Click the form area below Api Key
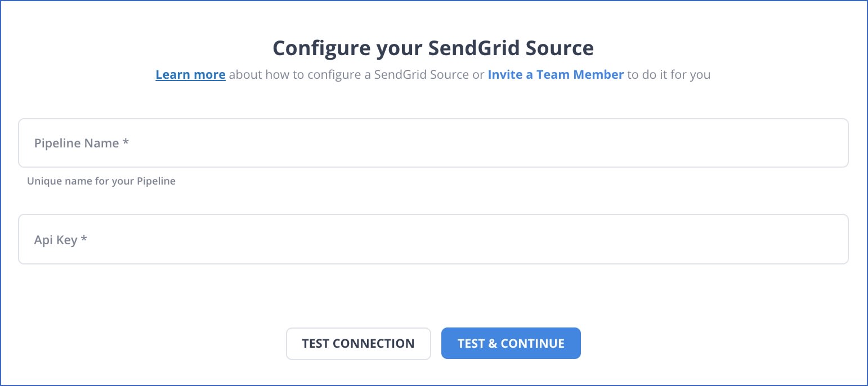The width and height of the screenshot is (868, 386). (433, 293)
